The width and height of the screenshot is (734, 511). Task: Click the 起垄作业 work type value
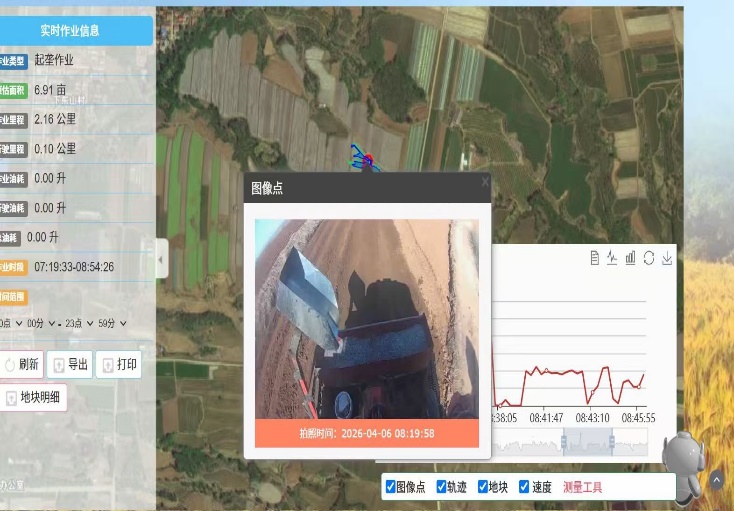[54, 60]
